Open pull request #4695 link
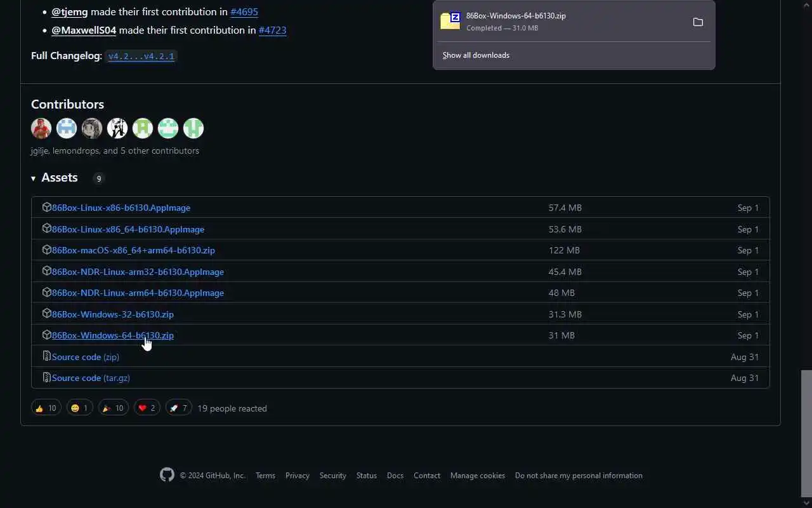The width and height of the screenshot is (812, 508). point(244,11)
